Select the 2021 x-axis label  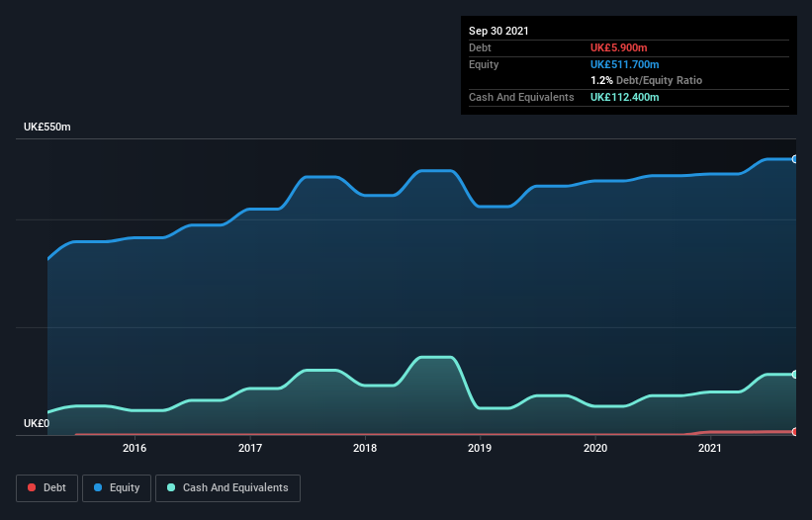(710, 448)
